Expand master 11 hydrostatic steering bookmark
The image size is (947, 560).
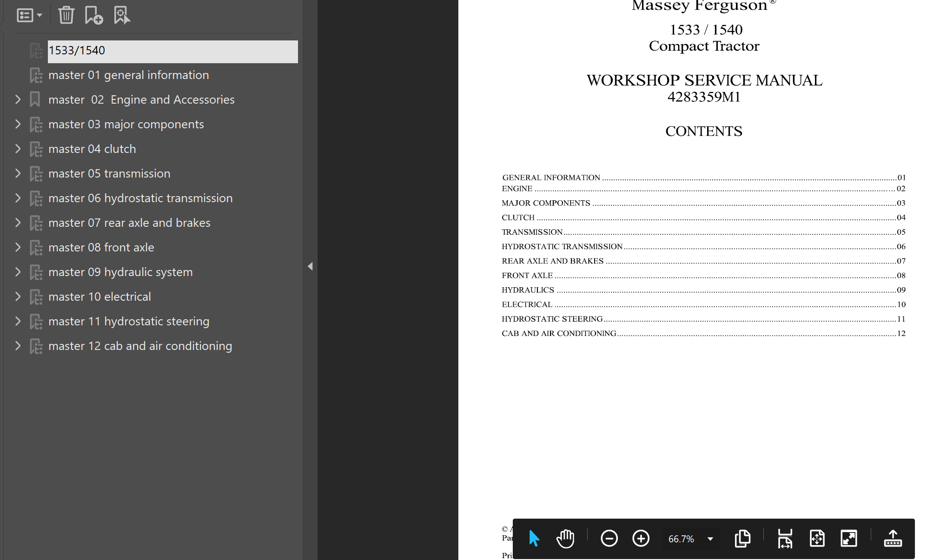[x=18, y=321]
